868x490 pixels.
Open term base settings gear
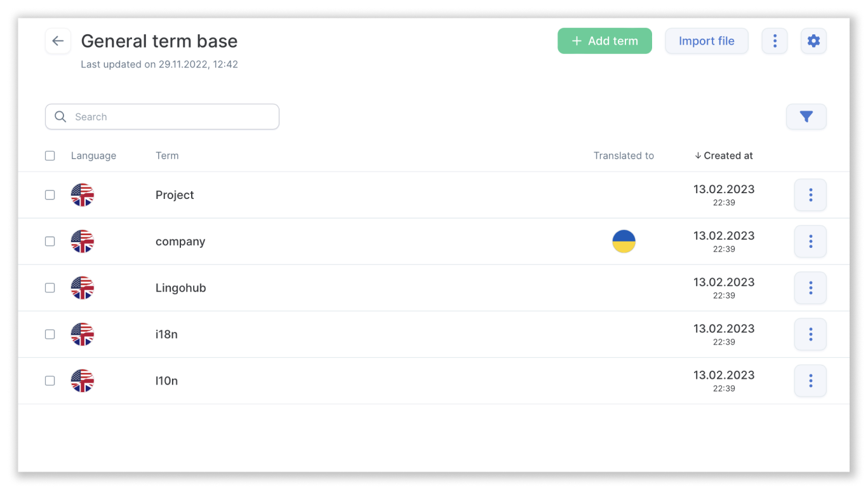[x=813, y=41]
